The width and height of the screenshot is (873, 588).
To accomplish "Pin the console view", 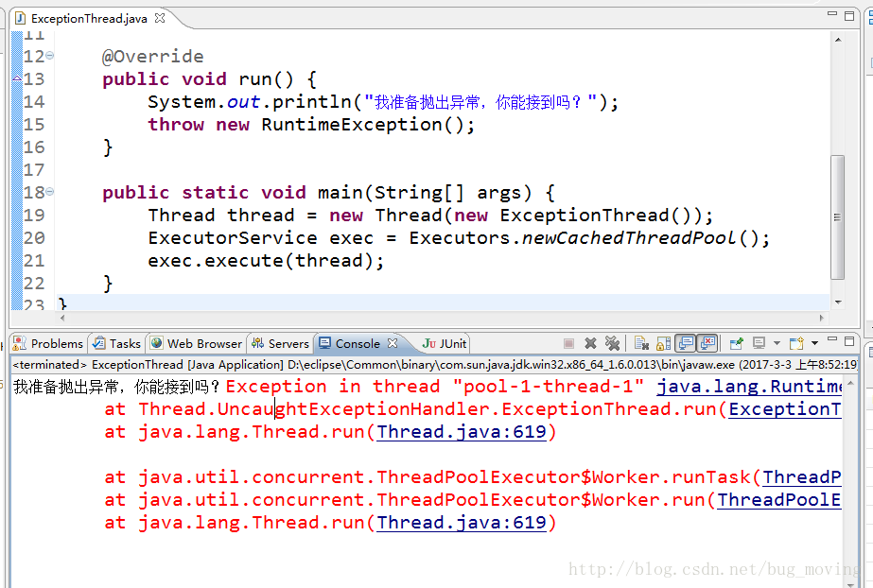I will click(x=737, y=343).
